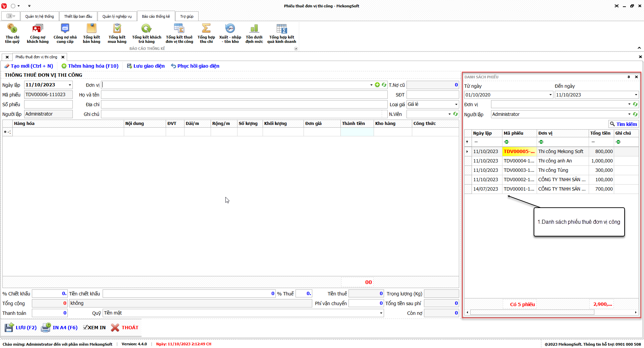Click green add icon next to Đơn vị
Viewport: 644px width, 348px height.
click(x=377, y=85)
